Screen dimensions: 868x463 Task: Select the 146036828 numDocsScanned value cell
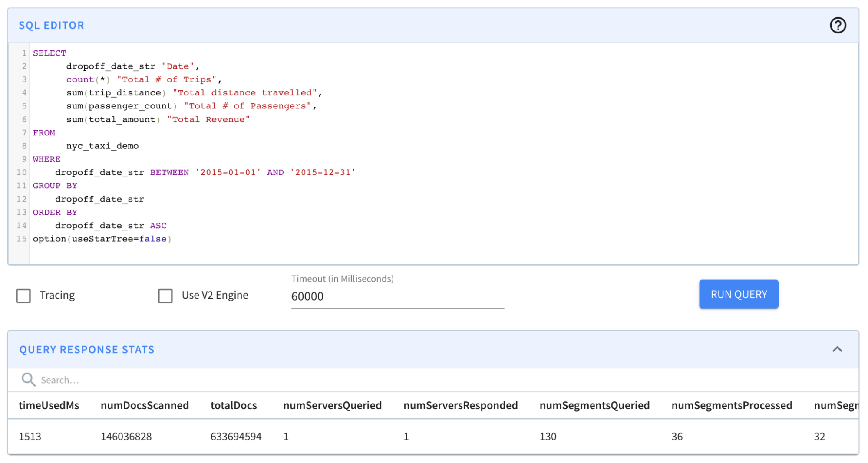pos(126,437)
